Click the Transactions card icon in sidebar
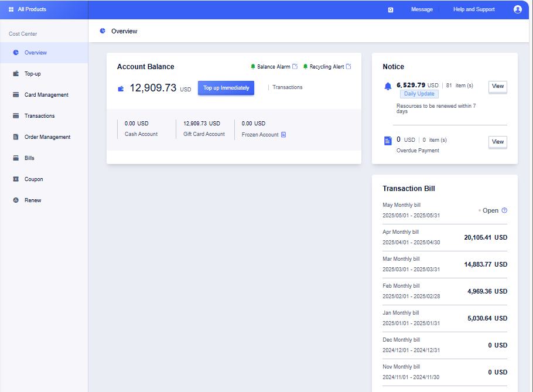 [x=16, y=115]
